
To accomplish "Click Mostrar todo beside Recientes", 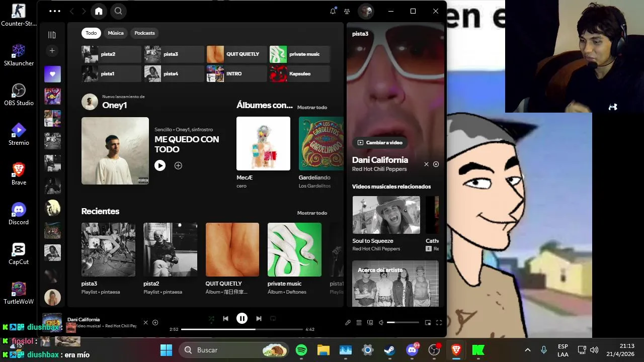I will click(312, 213).
